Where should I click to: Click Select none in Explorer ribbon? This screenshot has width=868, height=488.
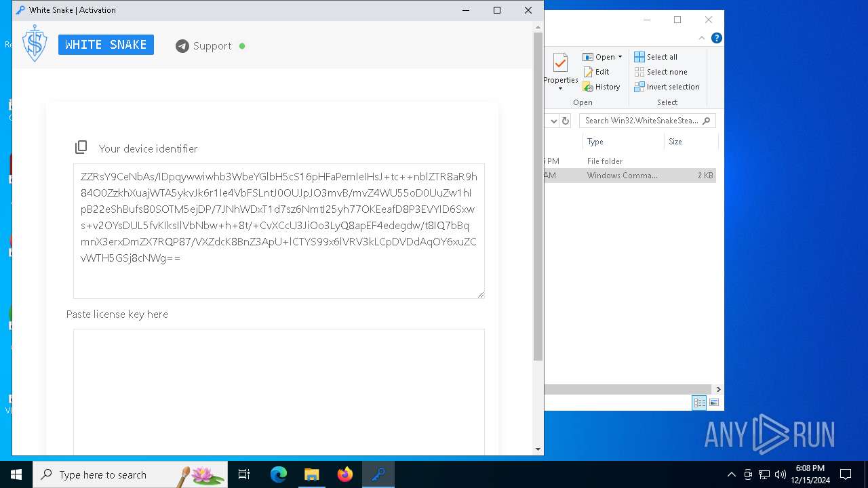660,72
